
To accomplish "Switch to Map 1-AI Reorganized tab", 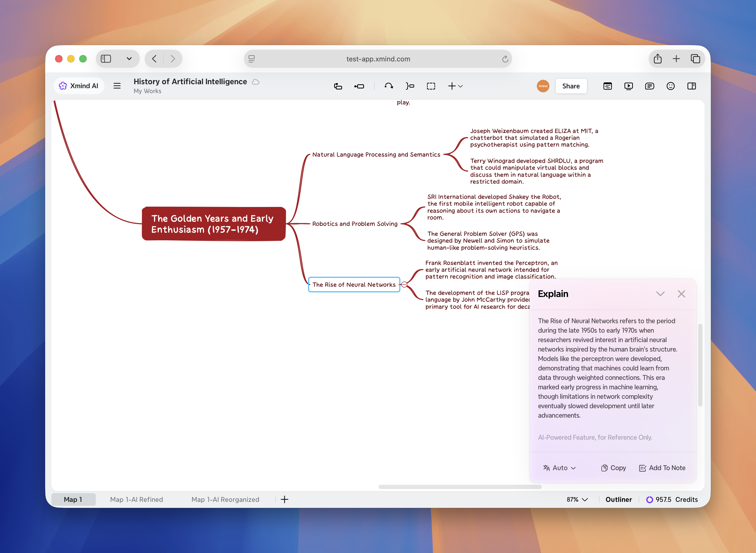I will (225, 499).
